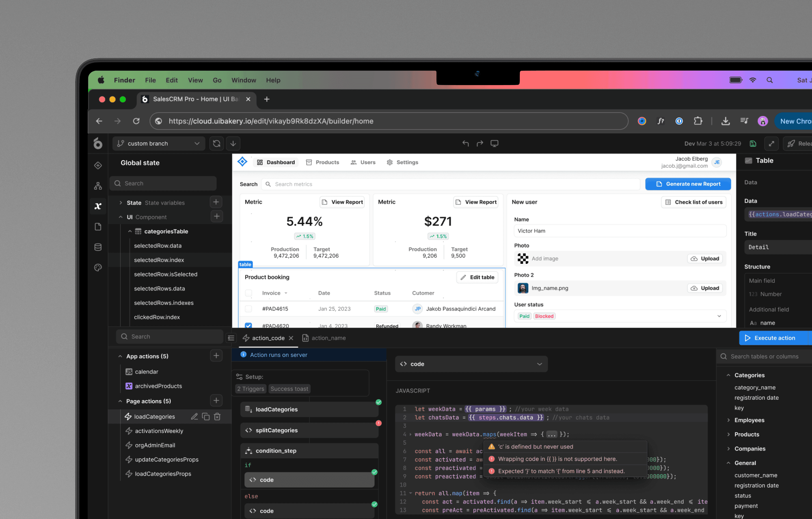
Task: Toggle the select-all checkbox in table header
Action: pos(248,293)
